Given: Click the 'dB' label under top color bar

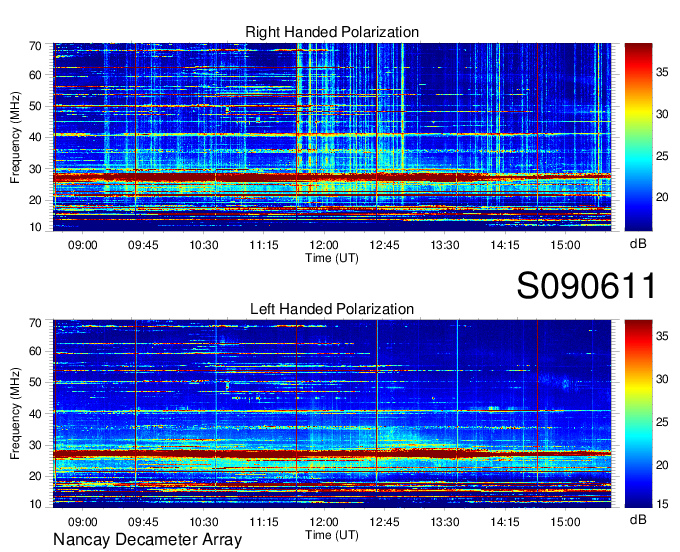Looking at the screenshot, I should 638,244.
